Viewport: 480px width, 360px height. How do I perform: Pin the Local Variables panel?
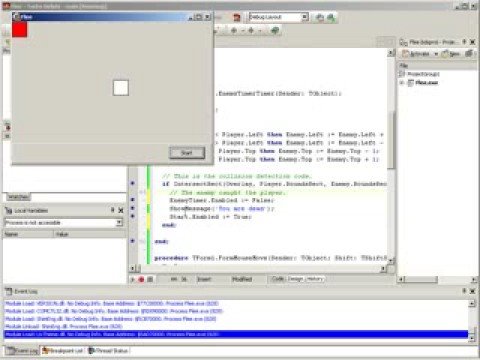[x=113, y=210]
